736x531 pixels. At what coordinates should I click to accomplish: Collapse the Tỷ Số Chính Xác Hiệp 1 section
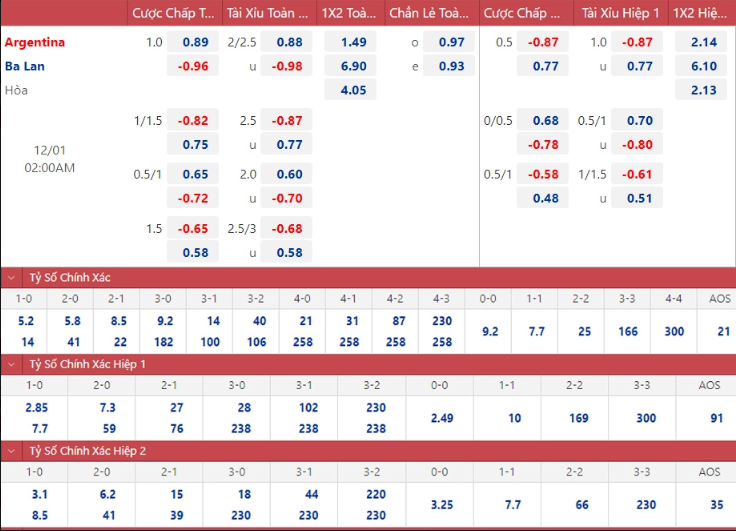click(x=11, y=364)
